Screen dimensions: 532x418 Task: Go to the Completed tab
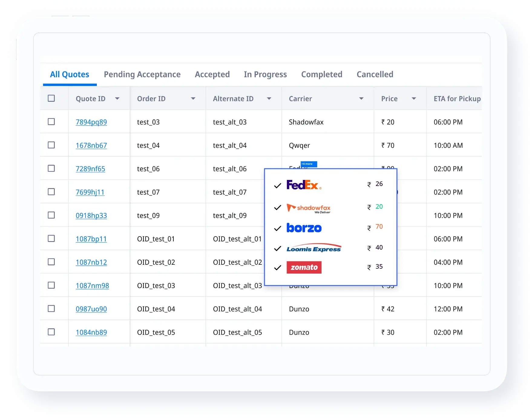tap(321, 75)
